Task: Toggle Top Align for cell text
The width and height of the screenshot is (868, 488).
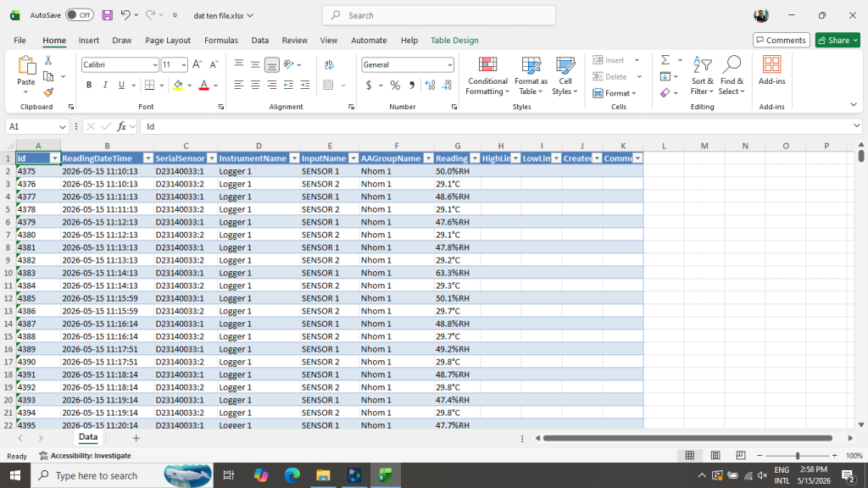Action: tap(238, 64)
